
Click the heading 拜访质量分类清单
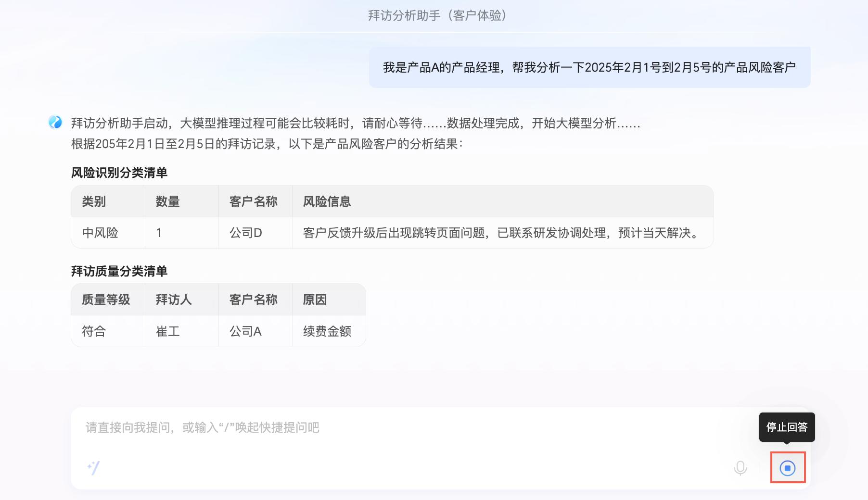119,271
